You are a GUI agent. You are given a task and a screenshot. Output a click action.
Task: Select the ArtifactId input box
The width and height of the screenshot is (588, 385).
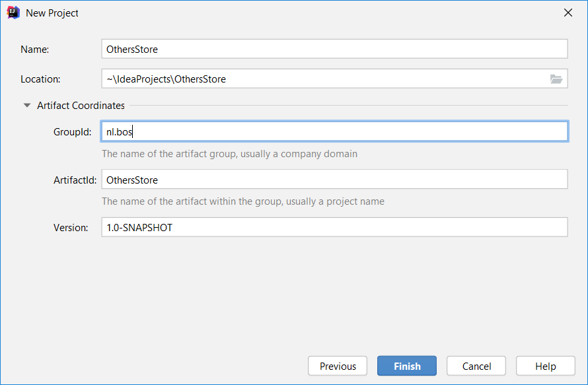pos(334,180)
